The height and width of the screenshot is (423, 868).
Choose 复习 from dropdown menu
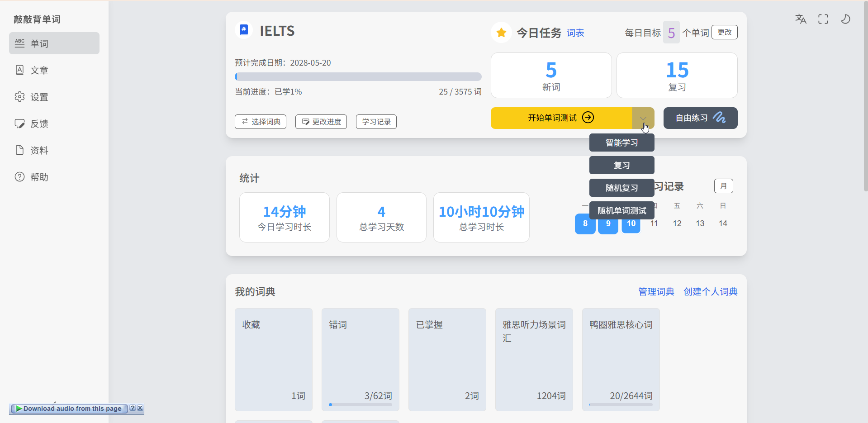[x=621, y=165]
